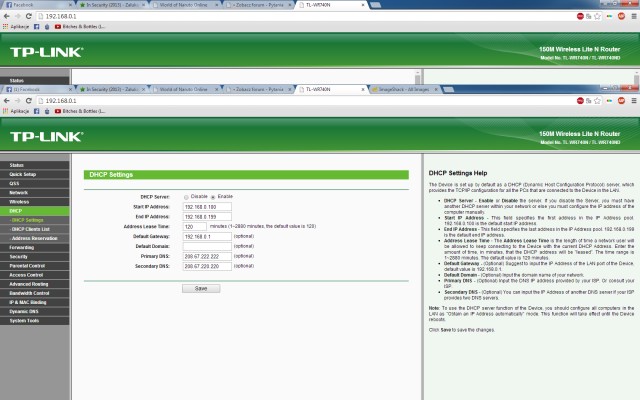Select the Enable DHCP Server radio button
This screenshot has height=400, width=640.
(x=213, y=197)
